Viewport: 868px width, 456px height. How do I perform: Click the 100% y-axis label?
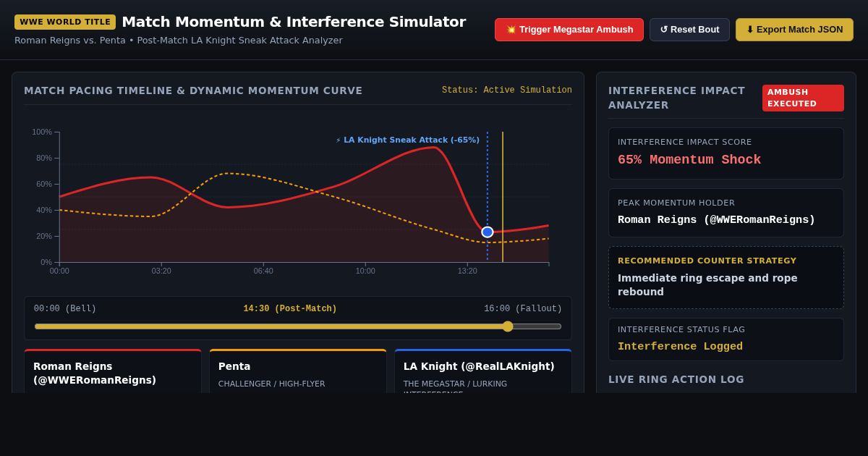42,132
